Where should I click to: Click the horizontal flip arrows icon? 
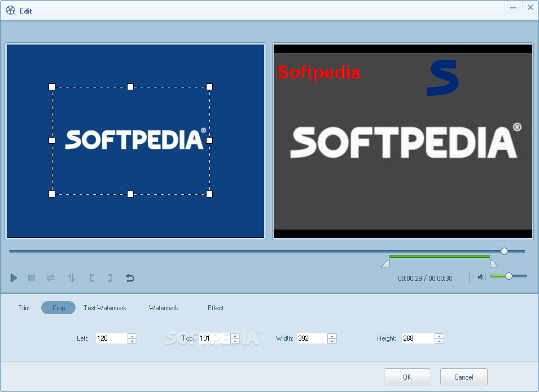(x=51, y=278)
